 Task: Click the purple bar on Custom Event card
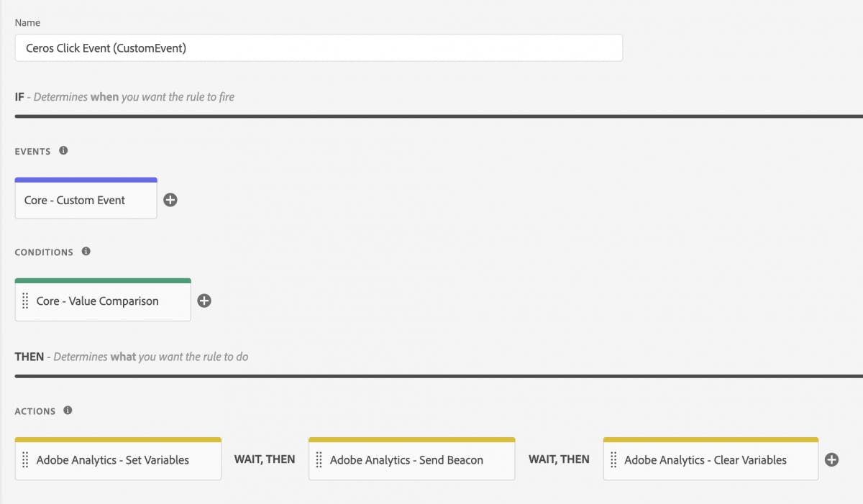pos(86,180)
